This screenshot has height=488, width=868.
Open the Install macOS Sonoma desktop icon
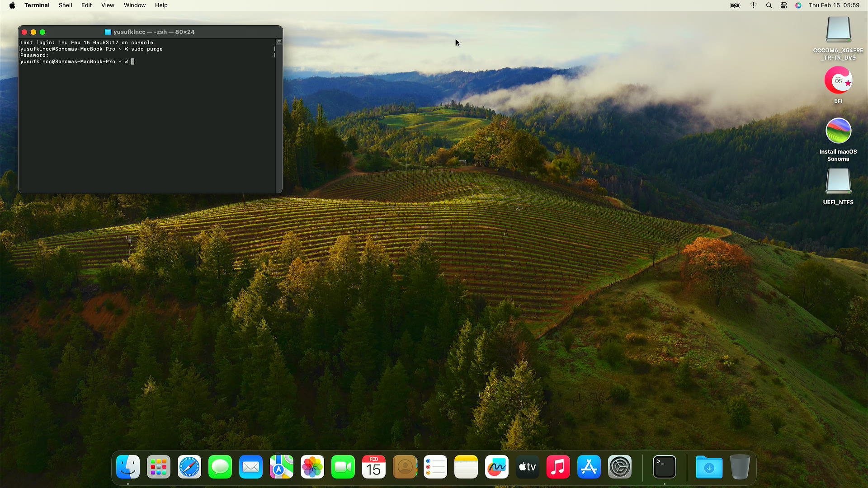click(838, 131)
